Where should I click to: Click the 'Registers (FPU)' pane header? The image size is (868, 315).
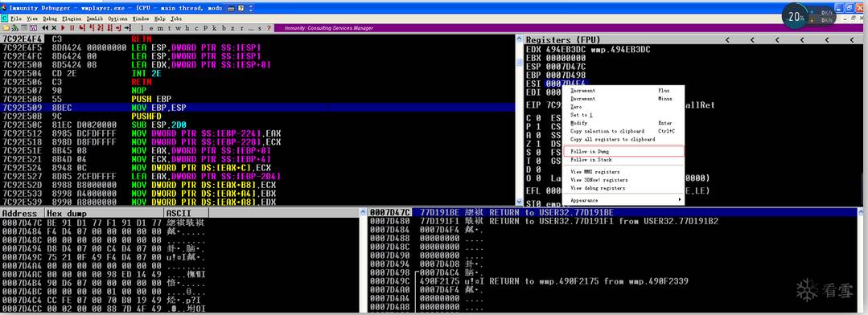(x=563, y=40)
